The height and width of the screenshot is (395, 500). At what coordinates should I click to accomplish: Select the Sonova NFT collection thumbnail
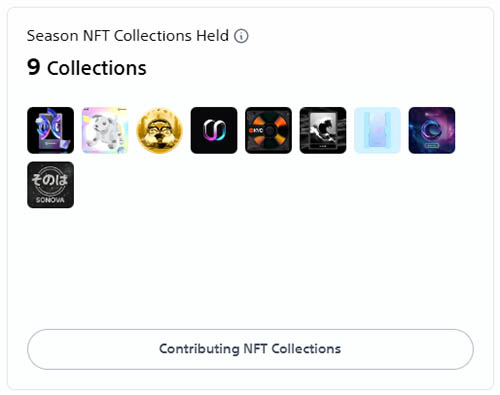pyautogui.click(x=50, y=185)
